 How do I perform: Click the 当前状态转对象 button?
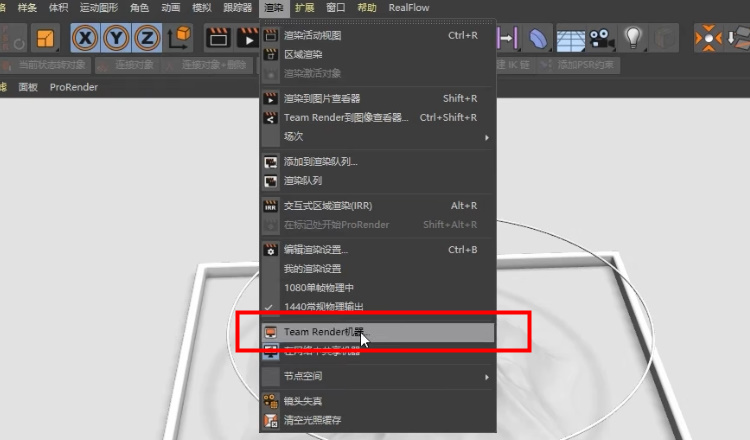pyautogui.click(x=46, y=65)
